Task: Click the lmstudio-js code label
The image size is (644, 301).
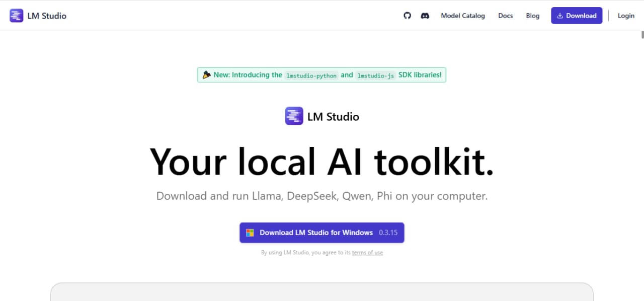Action: point(376,76)
